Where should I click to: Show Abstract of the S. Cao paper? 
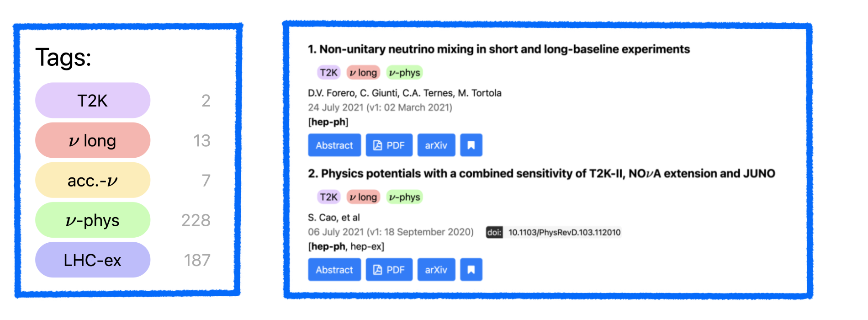point(334,270)
